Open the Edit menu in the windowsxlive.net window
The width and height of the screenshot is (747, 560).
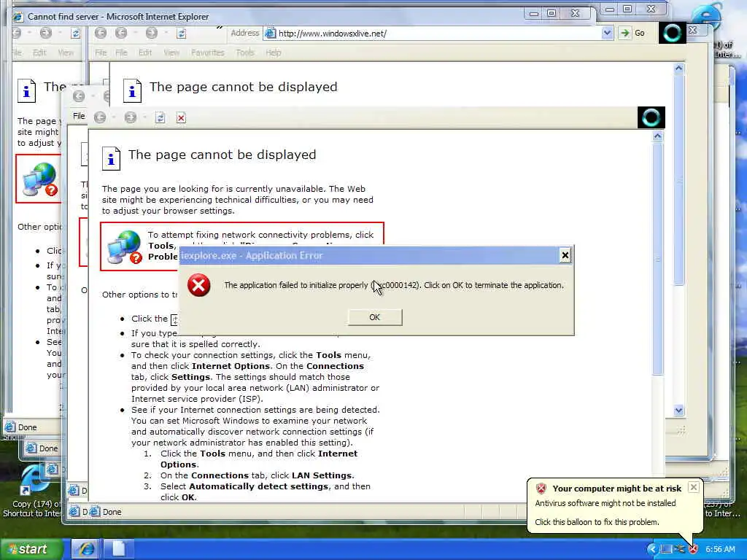(x=145, y=52)
